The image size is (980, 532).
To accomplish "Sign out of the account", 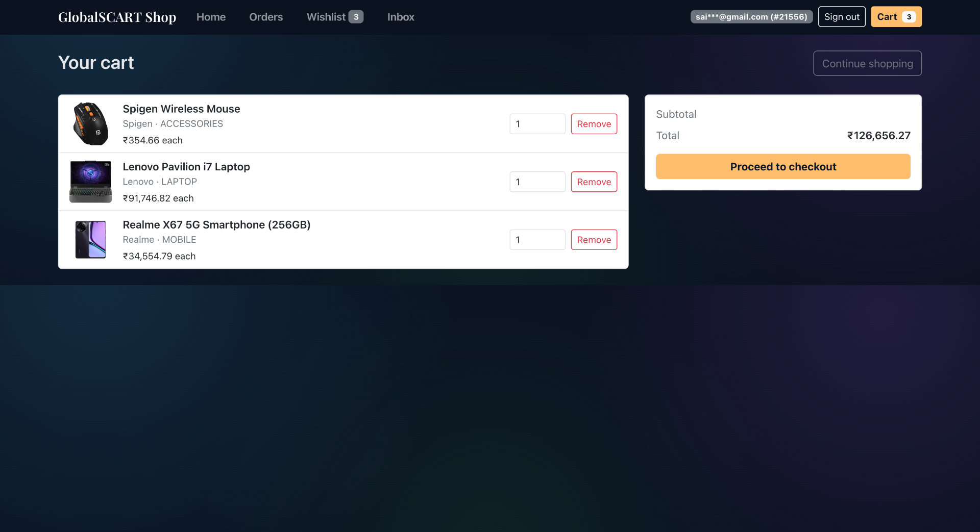I will 842,17.
